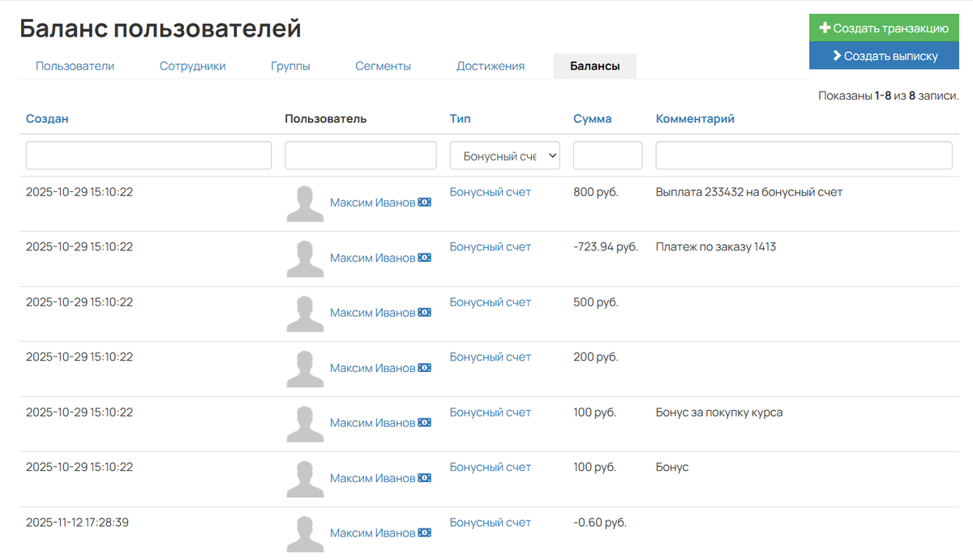Click the money icon in the 800 руб. row
The image size is (973, 560).
click(x=425, y=203)
